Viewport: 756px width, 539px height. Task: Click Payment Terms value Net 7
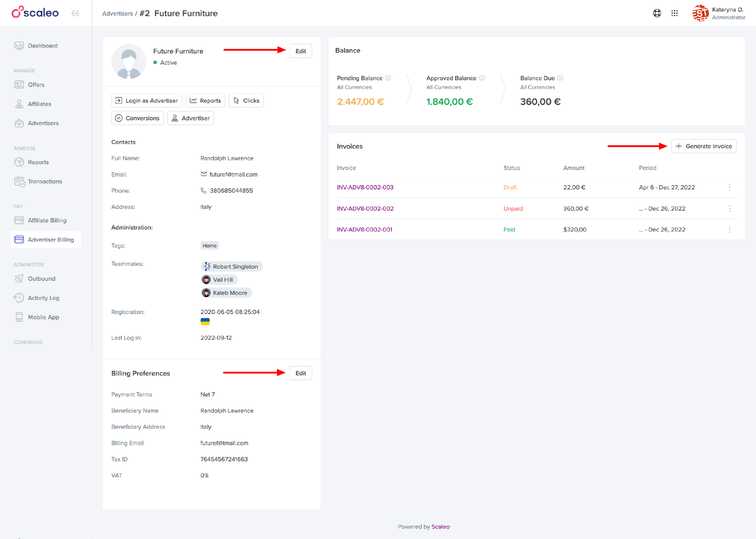pos(208,394)
